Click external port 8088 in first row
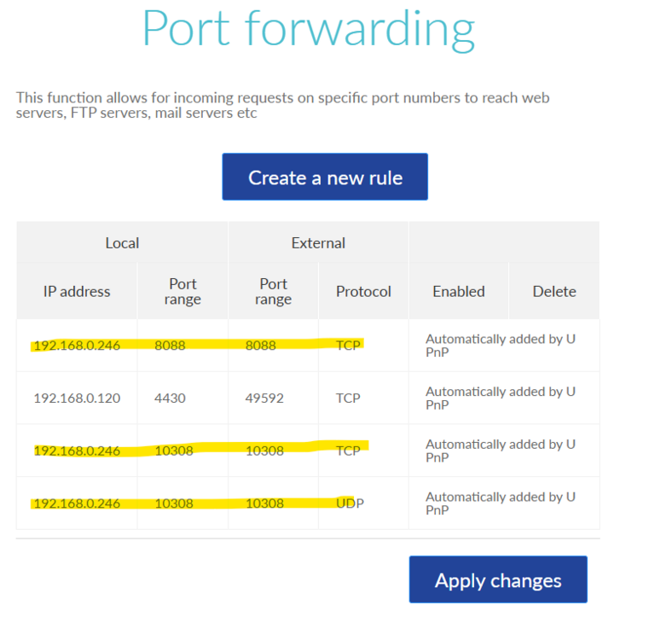The width and height of the screenshot is (672, 640). pyautogui.click(x=260, y=346)
